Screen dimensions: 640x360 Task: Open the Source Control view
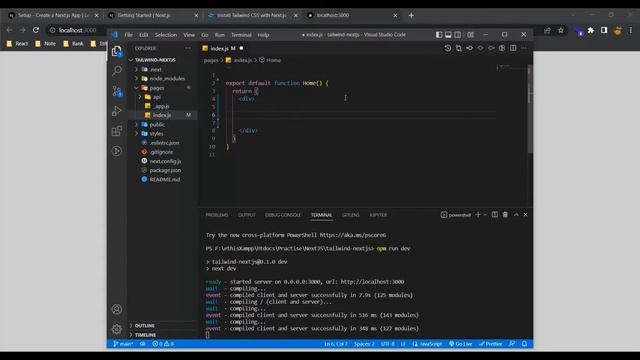click(117, 91)
